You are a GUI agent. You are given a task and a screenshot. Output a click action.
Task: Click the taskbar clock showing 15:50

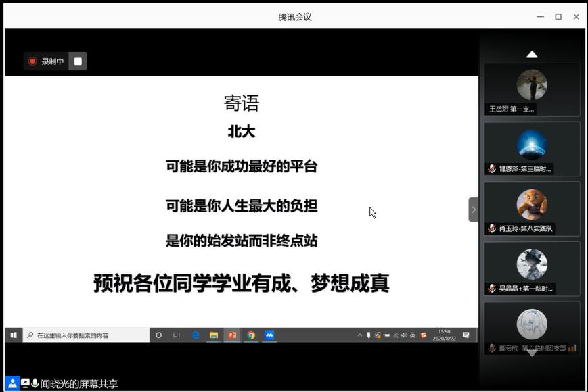pyautogui.click(x=445, y=335)
